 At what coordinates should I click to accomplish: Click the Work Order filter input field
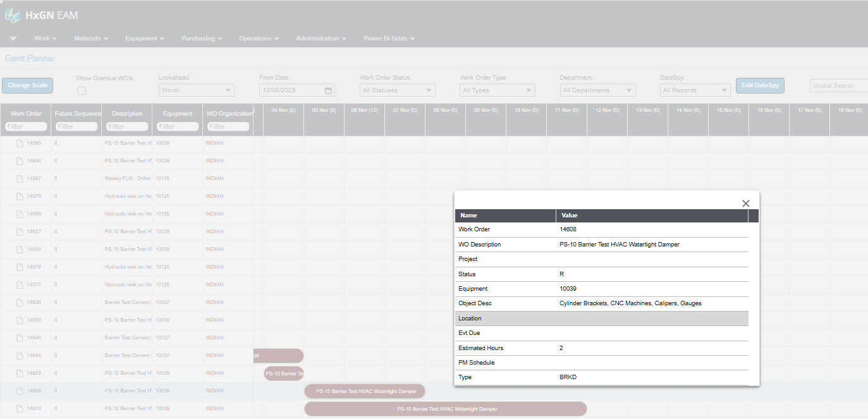[25, 126]
